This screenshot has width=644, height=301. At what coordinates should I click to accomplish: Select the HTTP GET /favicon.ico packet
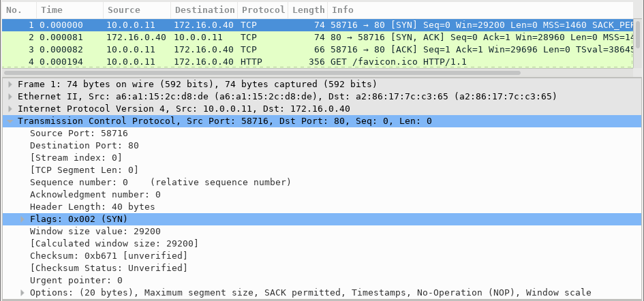coord(273,61)
